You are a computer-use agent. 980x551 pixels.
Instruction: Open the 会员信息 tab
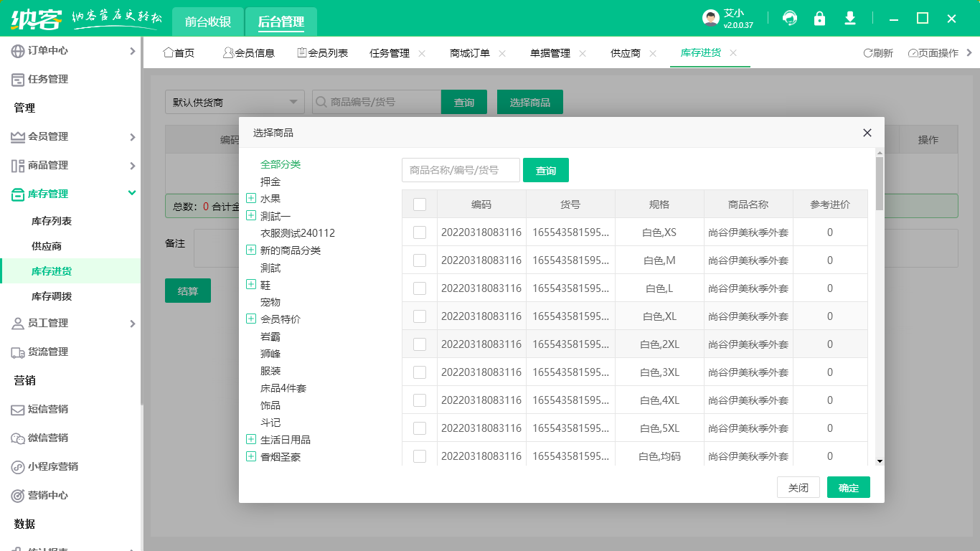pyautogui.click(x=249, y=53)
